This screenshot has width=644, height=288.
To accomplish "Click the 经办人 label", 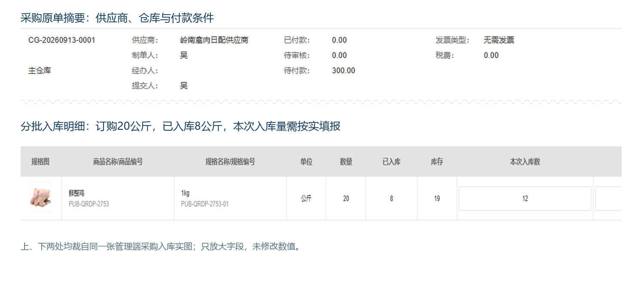I will (145, 70).
